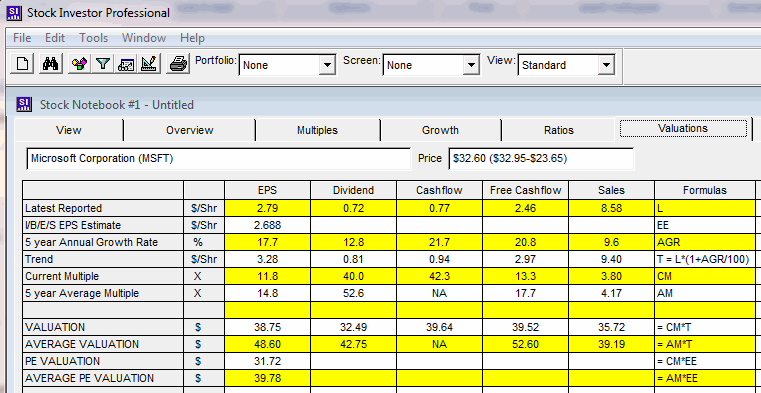Click the Stock Notebook #1 window icon
Screen dimensions: 761x393
(x=24, y=104)
